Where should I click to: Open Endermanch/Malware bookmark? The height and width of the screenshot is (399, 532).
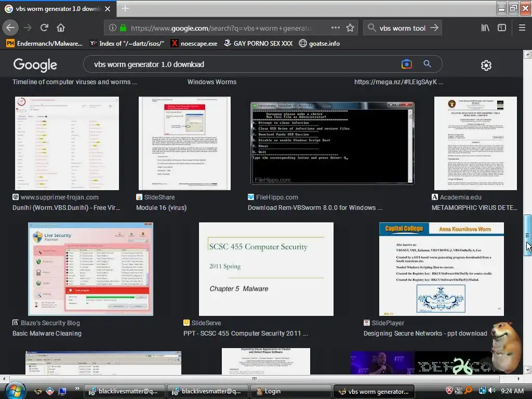pyautogui.click(x=45, y=44)
